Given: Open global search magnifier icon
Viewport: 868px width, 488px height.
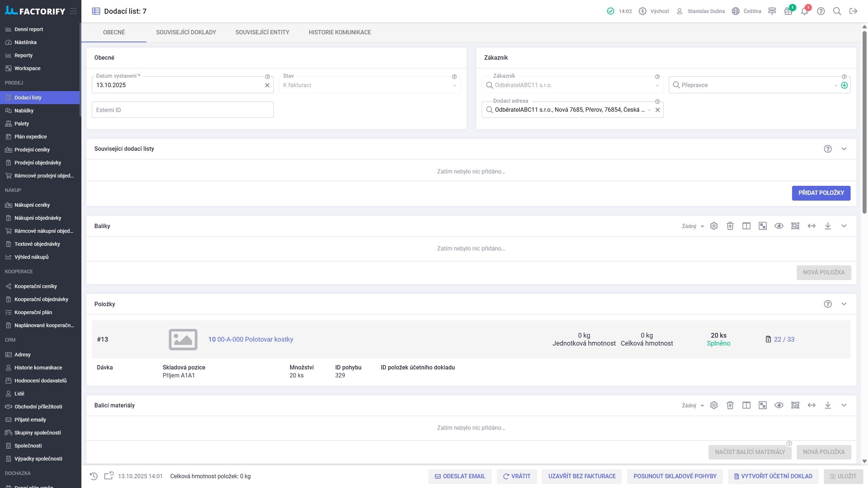Looking at the screenshot, I should 837,11.
